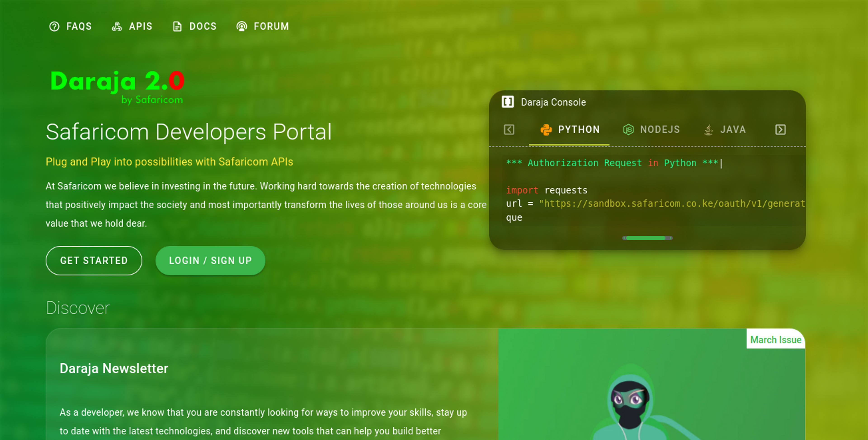Click the Docs document icon
This screenshot has height=440, width=868.
coord(177,26)
